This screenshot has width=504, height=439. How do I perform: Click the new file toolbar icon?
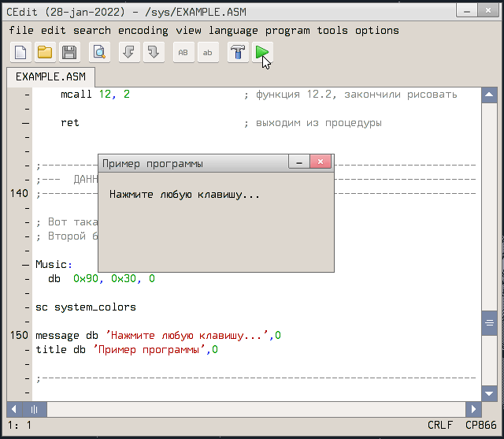21,53
